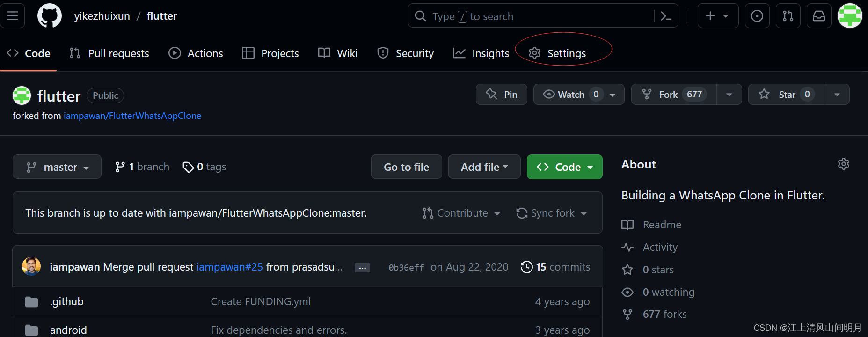
Task: Open the master branch dropdown
Action: 57,167
